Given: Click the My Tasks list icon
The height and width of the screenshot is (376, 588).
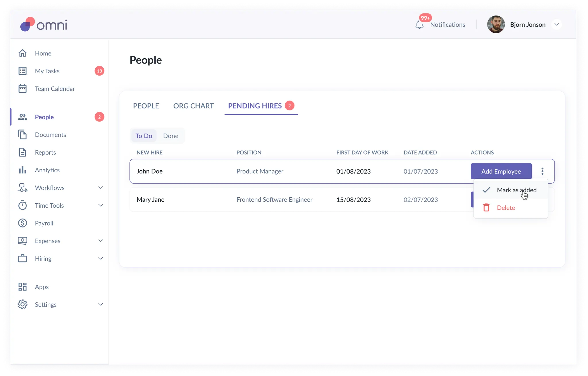Looking at the screenshot, I should coord(22,71).
